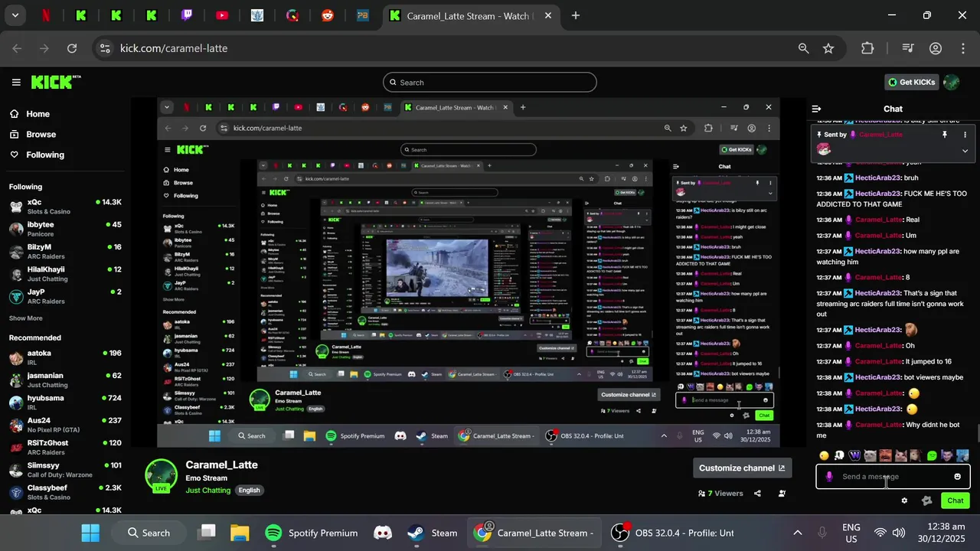
Task: Open Chrome three-dot menu
Action: 962,48
